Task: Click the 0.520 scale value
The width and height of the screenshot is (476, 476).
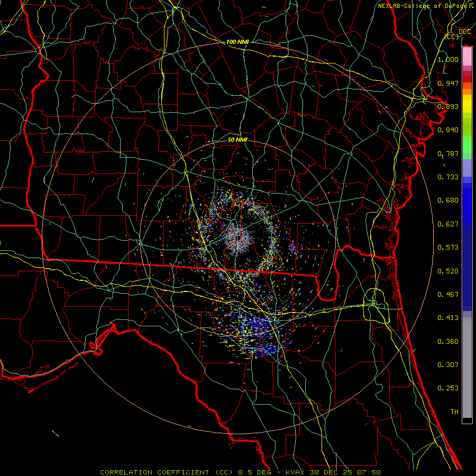Action: pos(448,271)
